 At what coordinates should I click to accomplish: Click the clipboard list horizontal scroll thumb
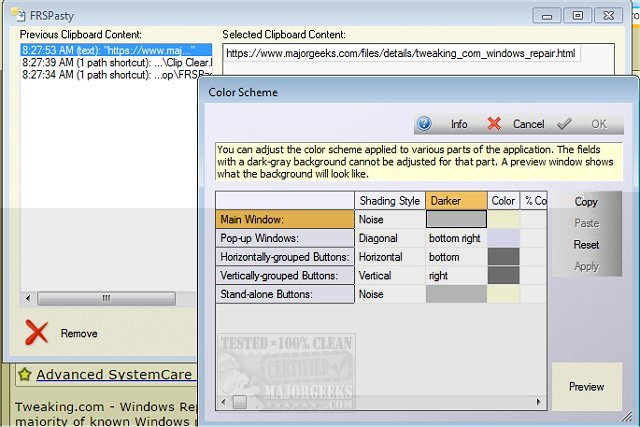107,298
